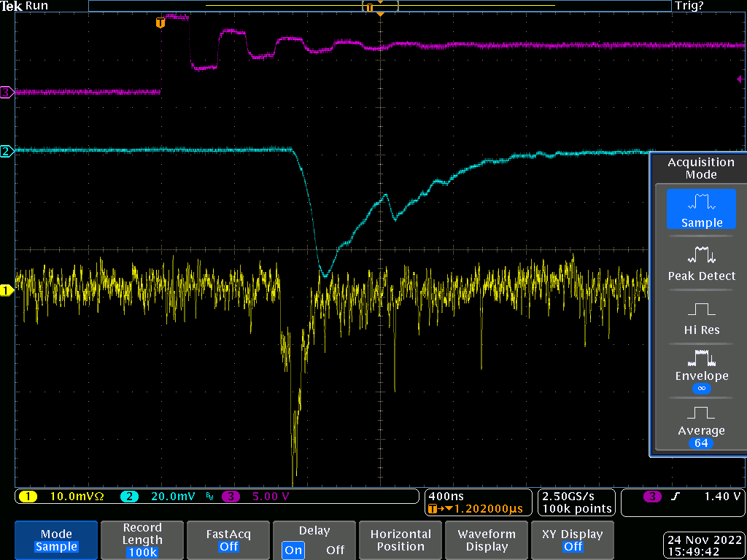Toggle FastAcq Off setting
The image size is (747, 560).
click(228, 540)
